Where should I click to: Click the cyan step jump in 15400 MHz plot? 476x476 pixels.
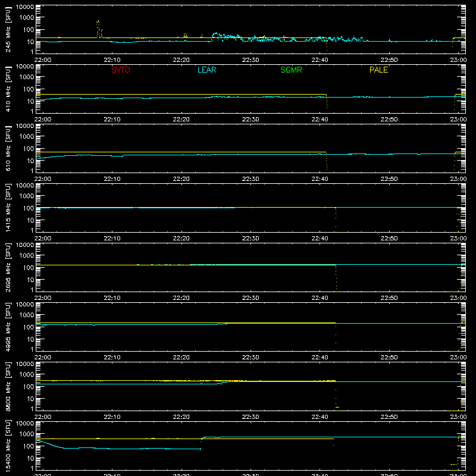201,443
